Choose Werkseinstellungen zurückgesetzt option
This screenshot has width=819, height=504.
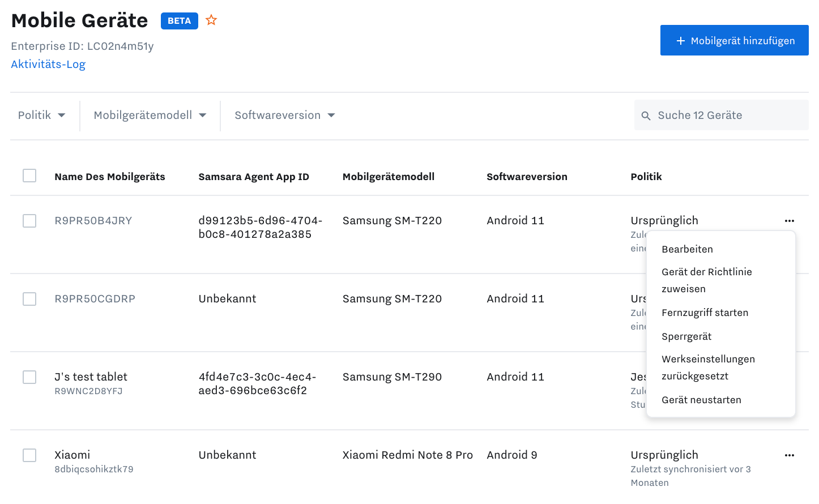point(708,368)
